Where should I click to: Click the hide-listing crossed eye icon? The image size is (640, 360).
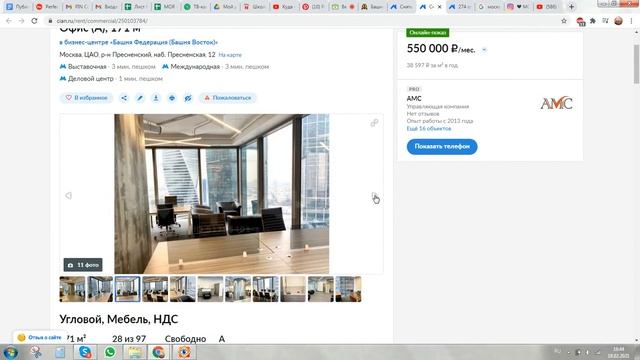(x=188, y=98)
